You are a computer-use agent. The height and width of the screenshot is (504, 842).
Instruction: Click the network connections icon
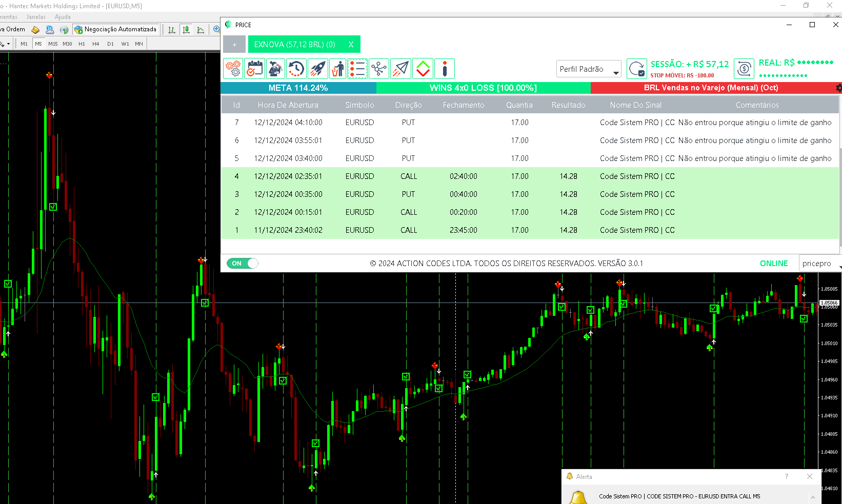(x=378, y=68)
